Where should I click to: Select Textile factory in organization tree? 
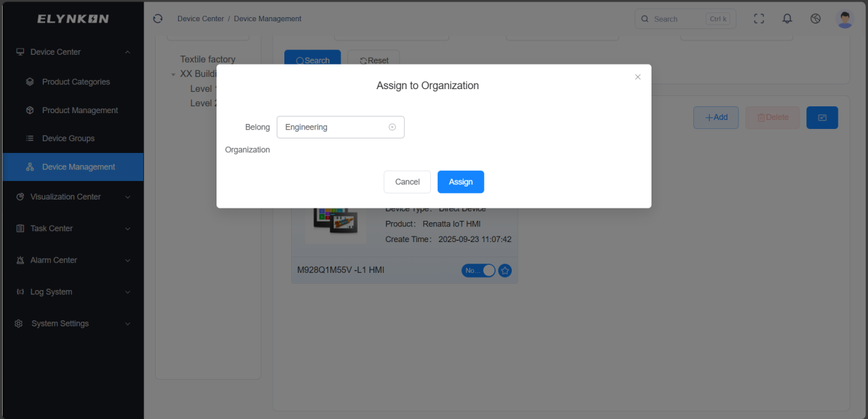(x=208, y=60)
